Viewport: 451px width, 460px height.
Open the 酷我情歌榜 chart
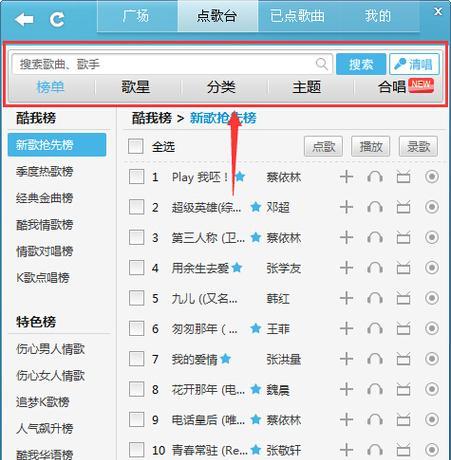(45, 225)
